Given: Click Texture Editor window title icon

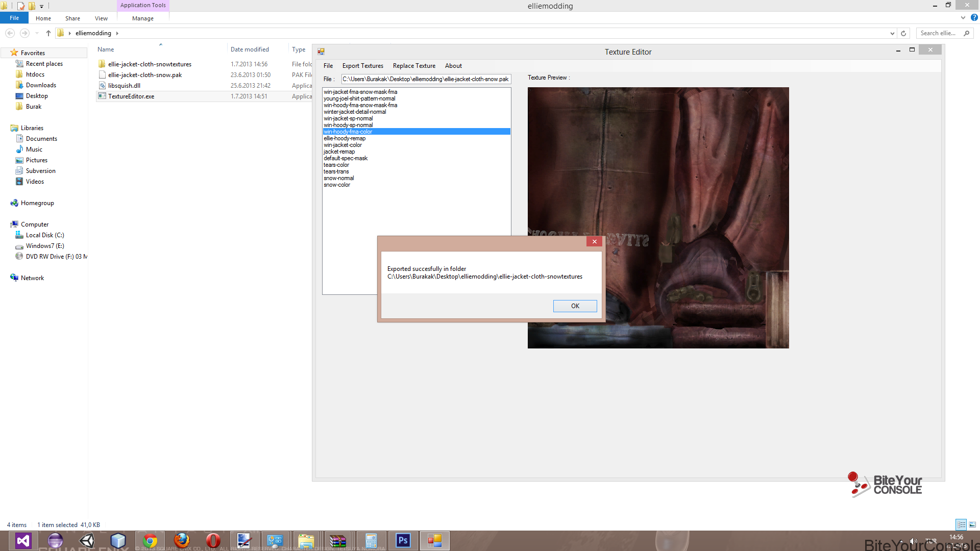Looking at the screenshot, I should point(321,52).
